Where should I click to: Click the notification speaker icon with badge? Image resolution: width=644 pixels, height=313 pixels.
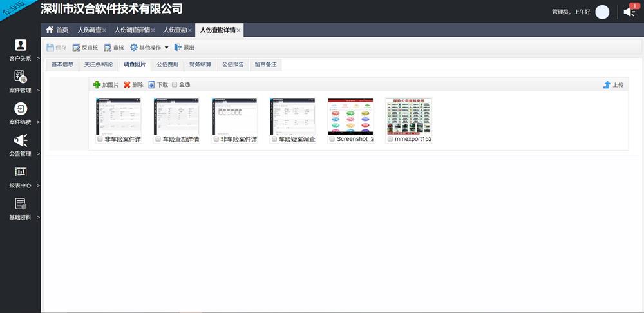click(x=630, y=12)
